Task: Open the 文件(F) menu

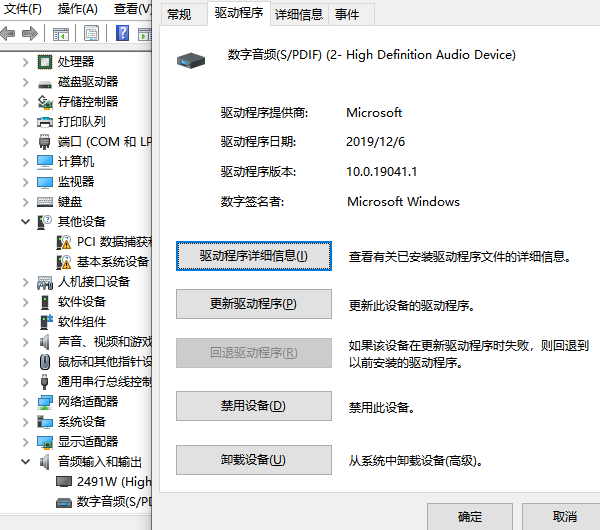Action: (x=23, y=8)
